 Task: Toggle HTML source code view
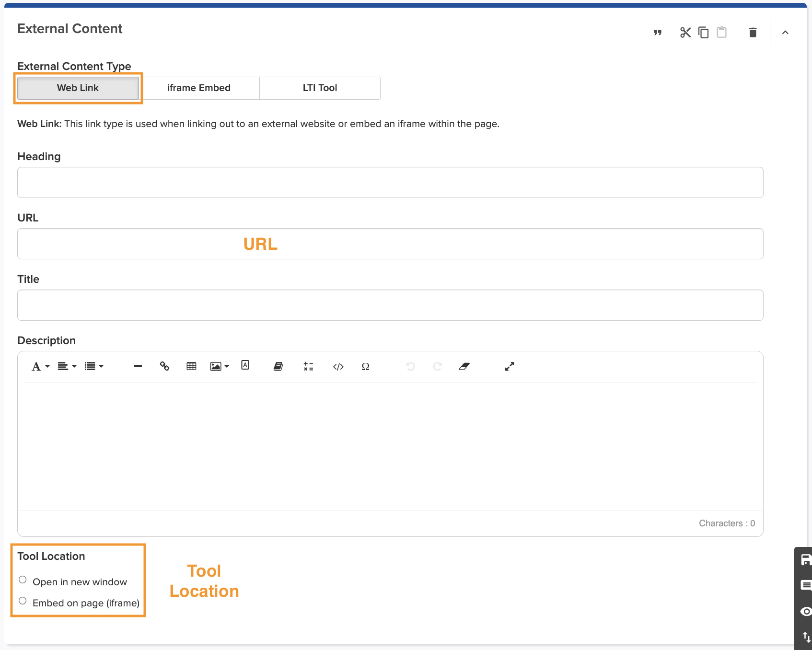tap(338, 367)
